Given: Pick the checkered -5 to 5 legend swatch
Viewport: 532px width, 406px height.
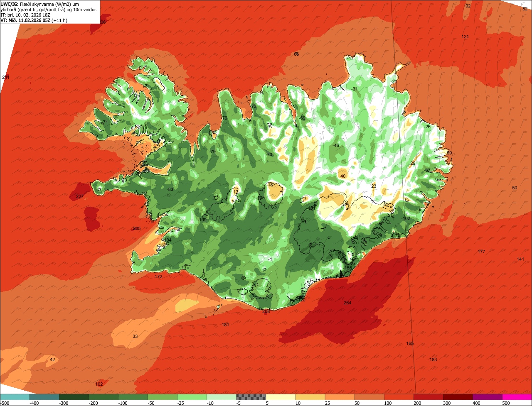Looking at the screenshot, I should pos(251,397).
